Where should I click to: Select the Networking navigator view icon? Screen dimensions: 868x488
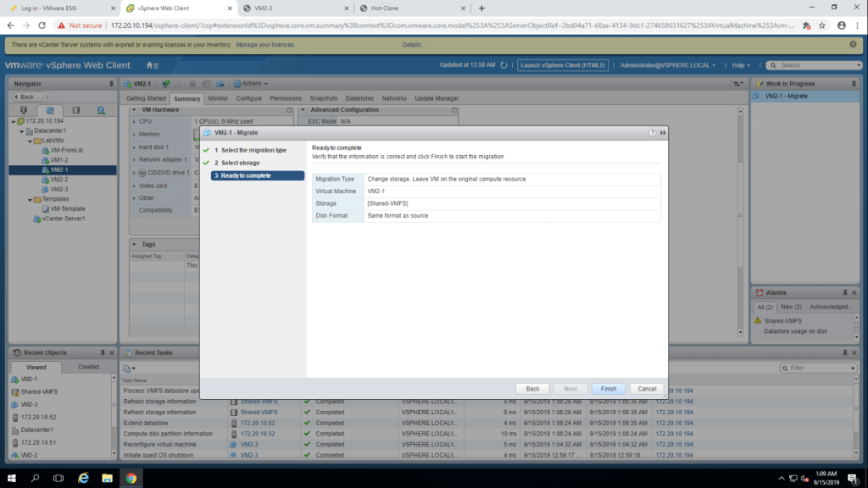pyautogui.click(x=101, y=110)
